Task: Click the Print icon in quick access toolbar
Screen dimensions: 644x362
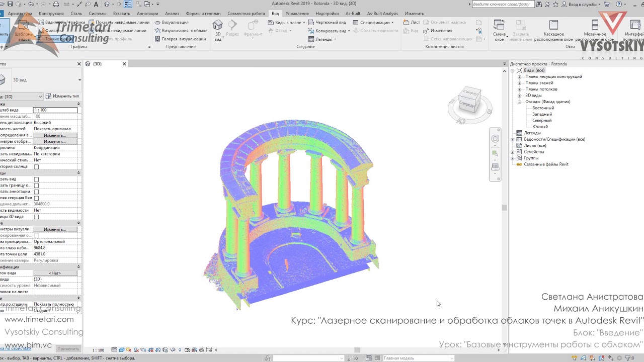Action: coord(56,5)
